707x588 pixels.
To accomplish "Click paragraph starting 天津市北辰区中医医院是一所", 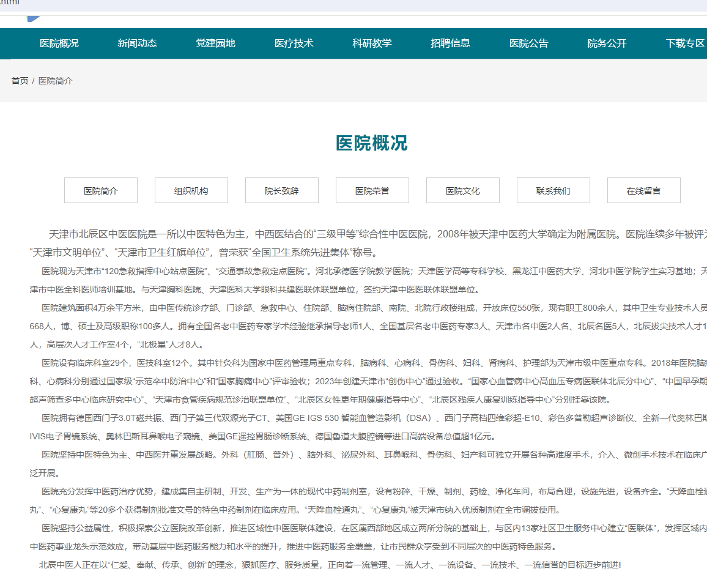I will click(x=368, y=243).
